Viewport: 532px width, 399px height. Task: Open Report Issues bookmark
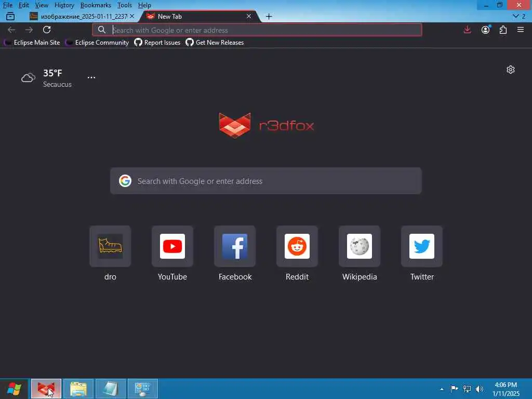(157, 43)
